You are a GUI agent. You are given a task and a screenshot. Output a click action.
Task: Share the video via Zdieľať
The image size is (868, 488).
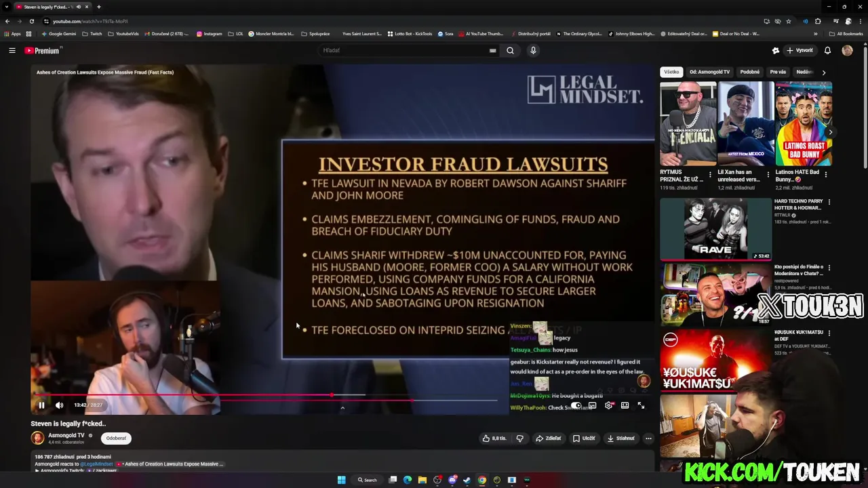point(549,439)
